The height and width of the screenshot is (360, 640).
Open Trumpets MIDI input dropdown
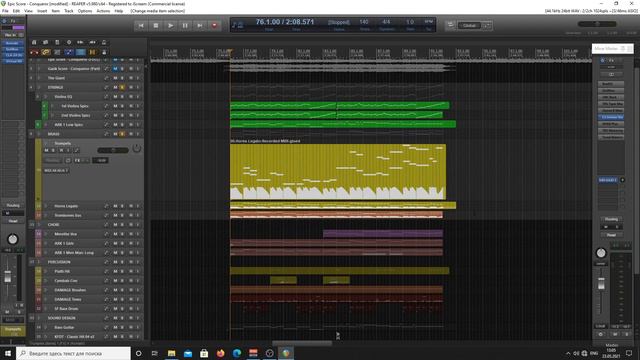tap(56, 170)
